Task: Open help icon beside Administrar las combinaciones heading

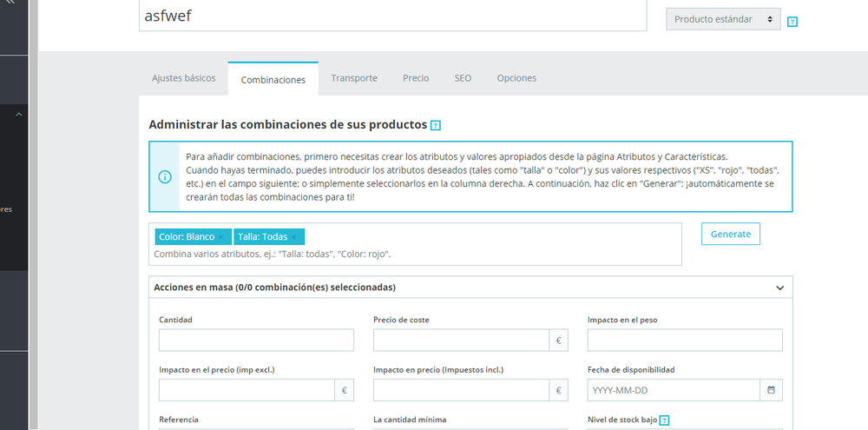Action: point(436,125)
